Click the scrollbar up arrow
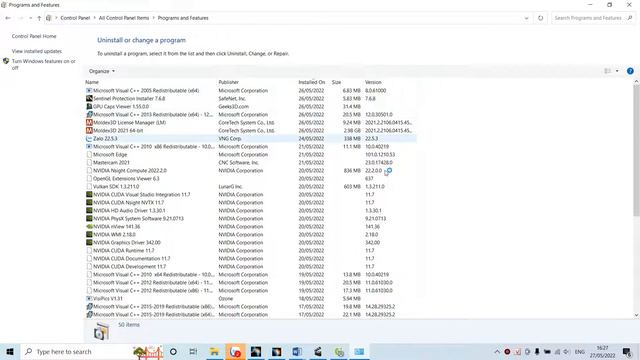Image resolution: width=640 pixels, height=360 pixels. pos(636,82)
